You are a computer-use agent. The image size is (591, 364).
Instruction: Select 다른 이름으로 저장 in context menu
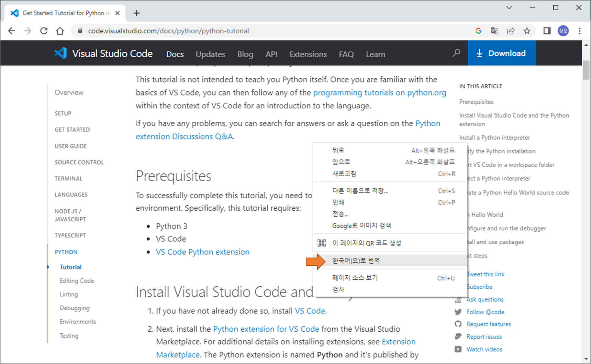391,191
